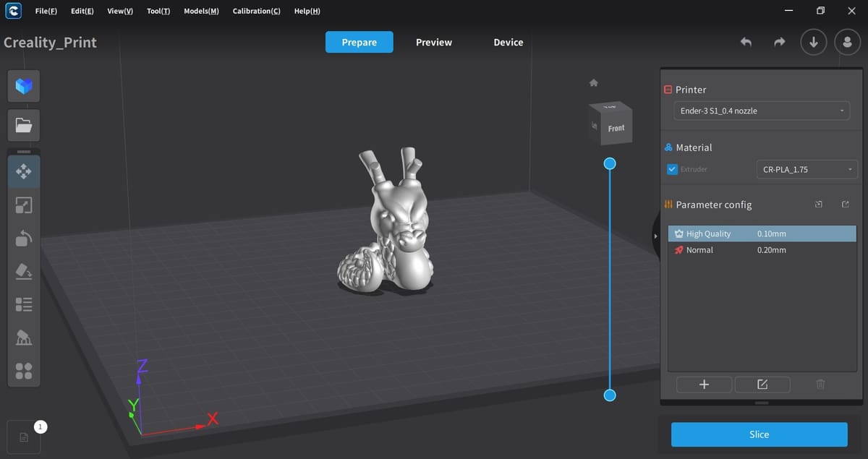The width and height of the screenshot is (868, 459).
Task: Switch to the Preview tab
Action: click(433, 43)
